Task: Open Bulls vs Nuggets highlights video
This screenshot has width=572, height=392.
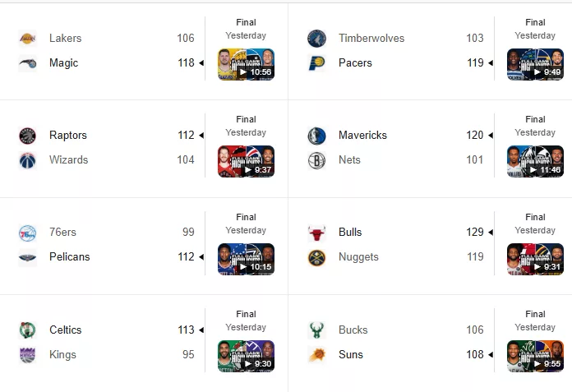Action: 535,259
